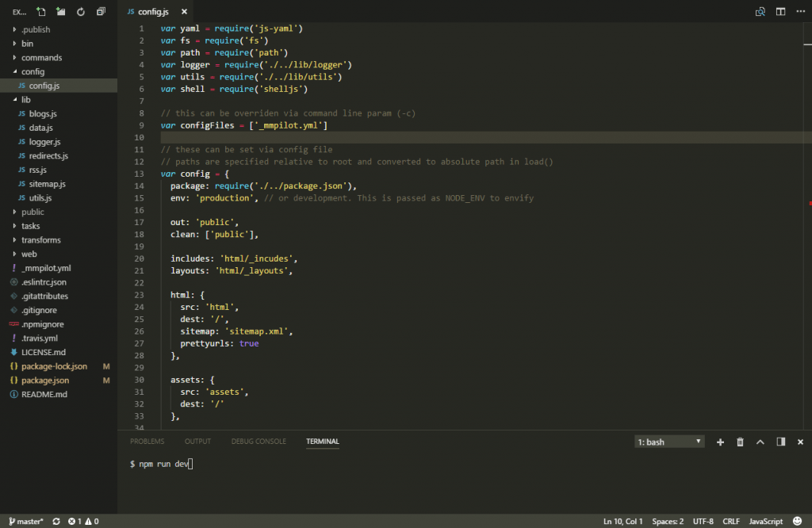Open the modified package-lock.json file
Viewport: 812px width, 528px height.
click(59, 366)
